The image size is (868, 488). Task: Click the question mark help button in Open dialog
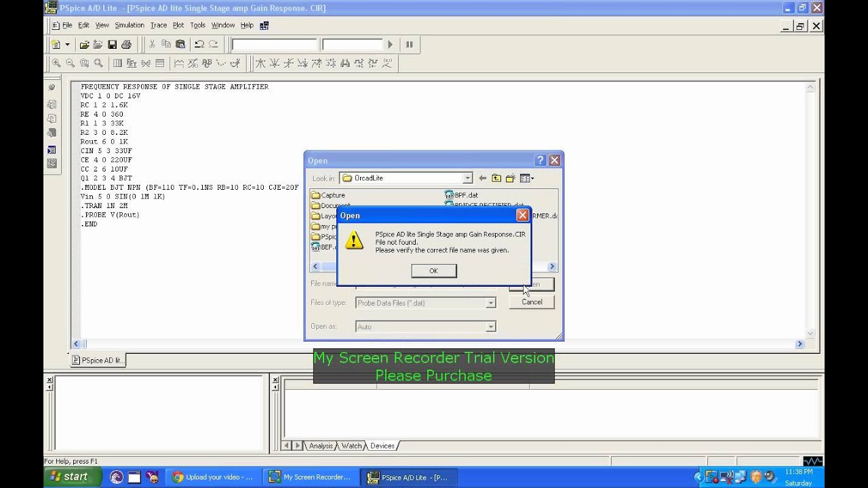pos(540,161)
